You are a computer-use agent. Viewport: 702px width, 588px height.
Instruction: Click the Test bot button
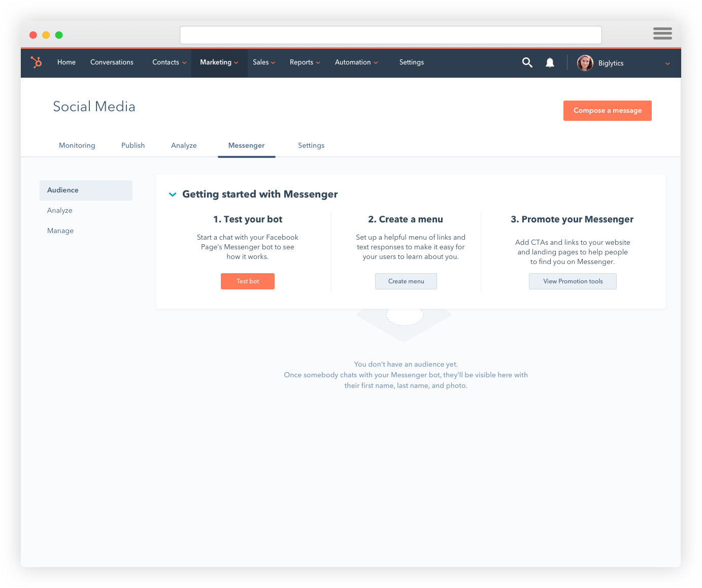tap(248, 281)
